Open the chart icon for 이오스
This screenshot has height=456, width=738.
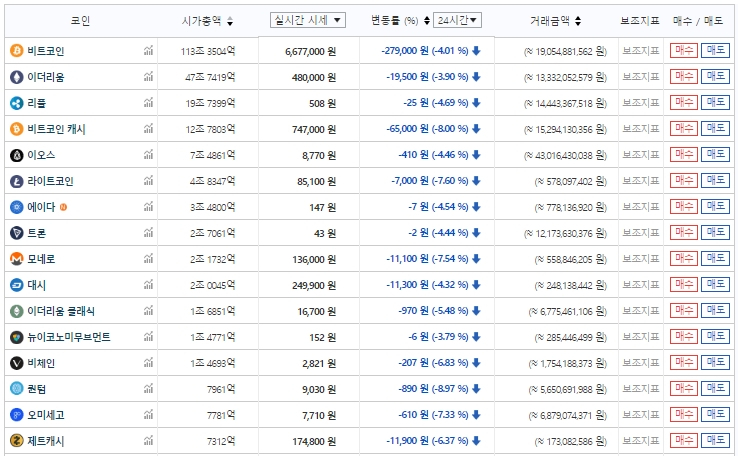click(x=148, y=154)
